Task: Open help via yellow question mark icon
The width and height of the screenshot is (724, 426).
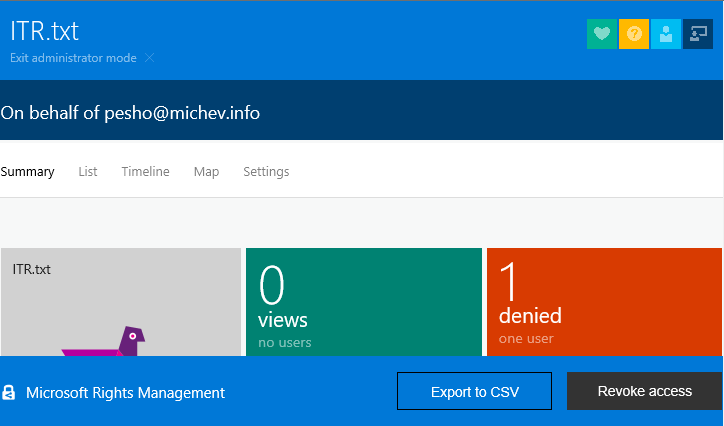Action: tap(632, 34)
